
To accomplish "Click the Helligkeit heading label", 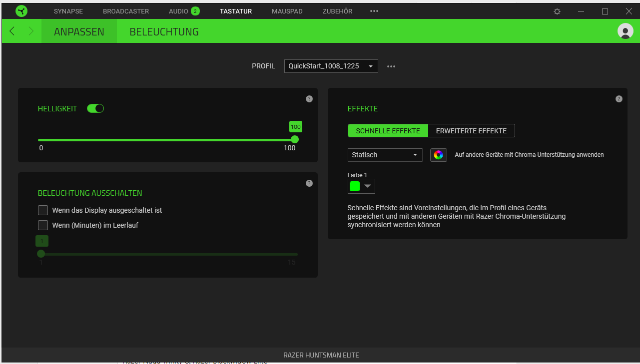I will [x=57, y=108].
